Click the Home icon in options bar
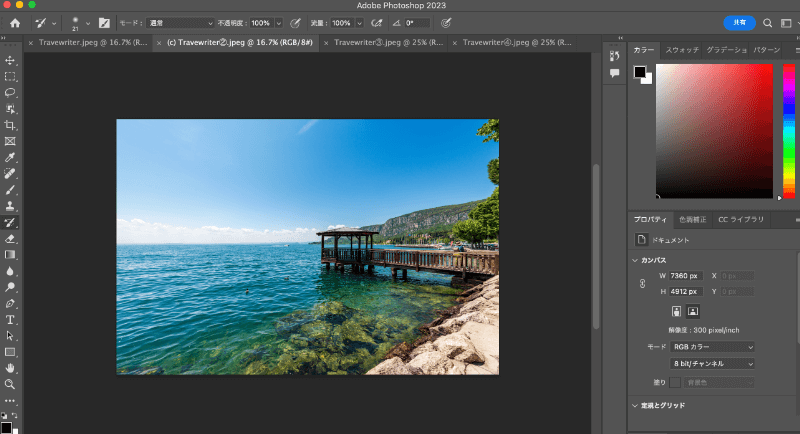Image resolution: width=800 pixels, height=434 pixels. coord(15,22)
